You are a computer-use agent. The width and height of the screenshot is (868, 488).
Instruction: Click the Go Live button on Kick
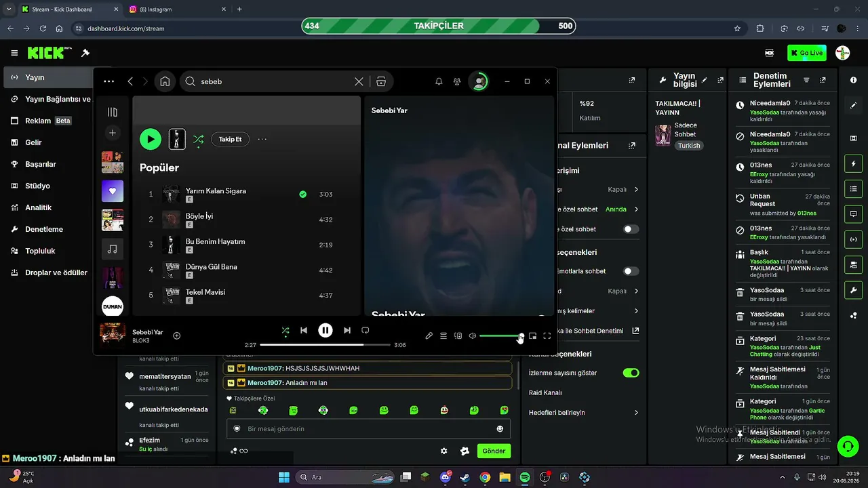(807, 53)
